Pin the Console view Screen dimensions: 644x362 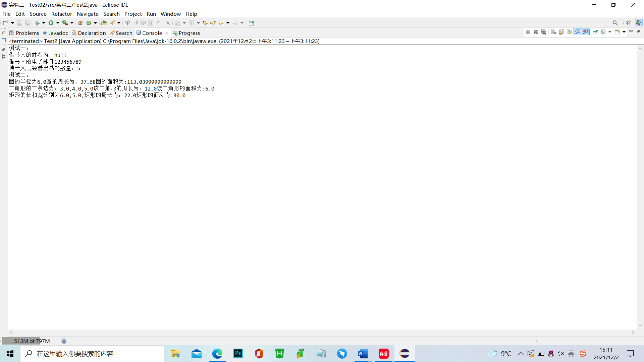click(595, 32)
